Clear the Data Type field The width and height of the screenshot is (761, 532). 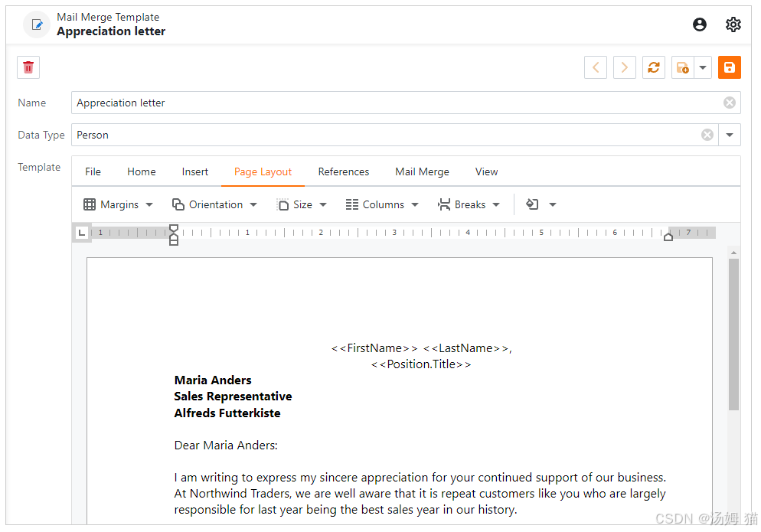pyautogui.click(x=707, y=135)
